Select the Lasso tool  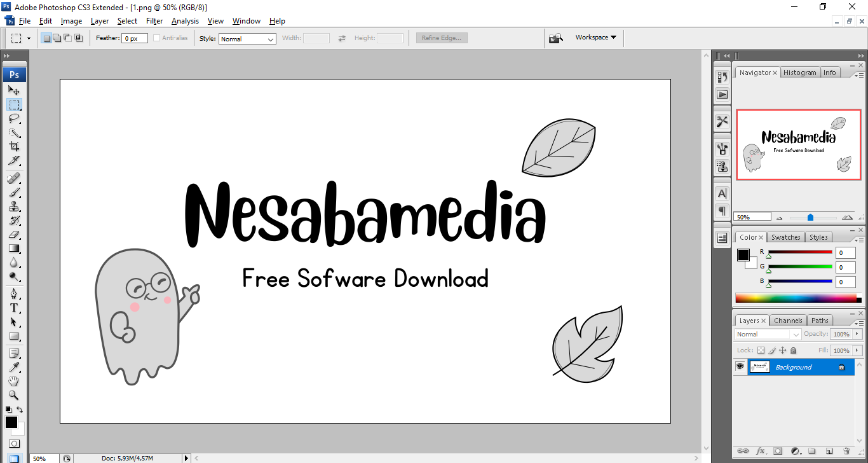pos(14,118)
